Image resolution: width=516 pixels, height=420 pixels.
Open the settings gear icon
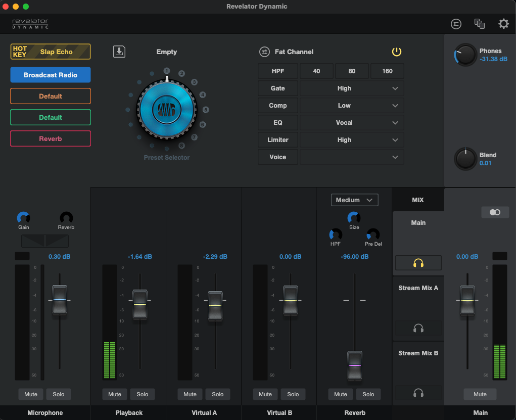[x=503, y=24]
